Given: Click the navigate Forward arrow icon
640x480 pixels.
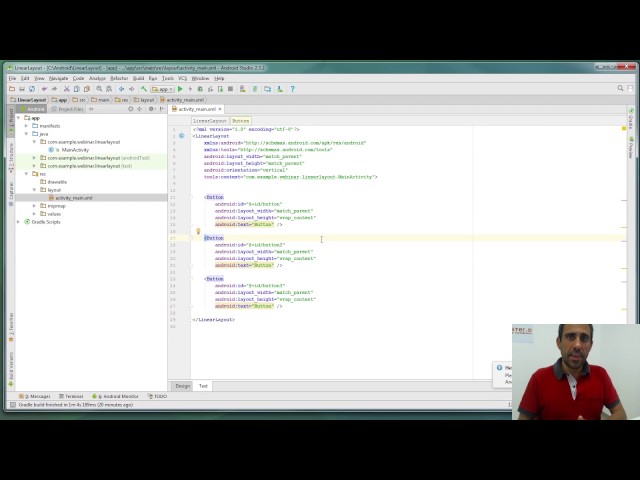Looking at the screenshot, I should pyautogui.click(x=131, y=89).
